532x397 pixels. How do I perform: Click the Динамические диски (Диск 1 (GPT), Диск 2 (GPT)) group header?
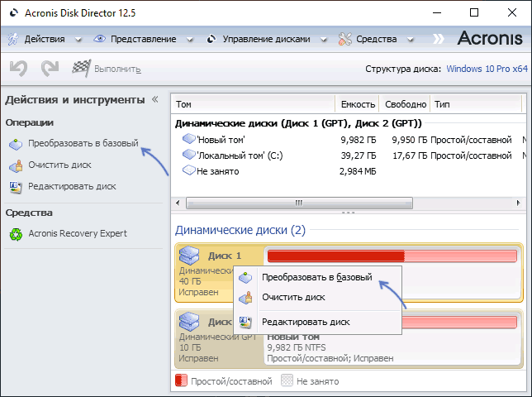pos(298,123)
